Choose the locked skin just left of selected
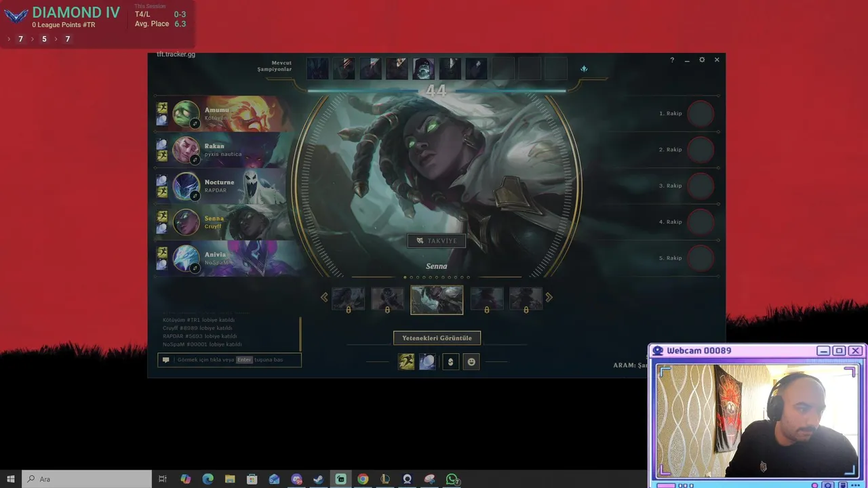 pos(387,298)
